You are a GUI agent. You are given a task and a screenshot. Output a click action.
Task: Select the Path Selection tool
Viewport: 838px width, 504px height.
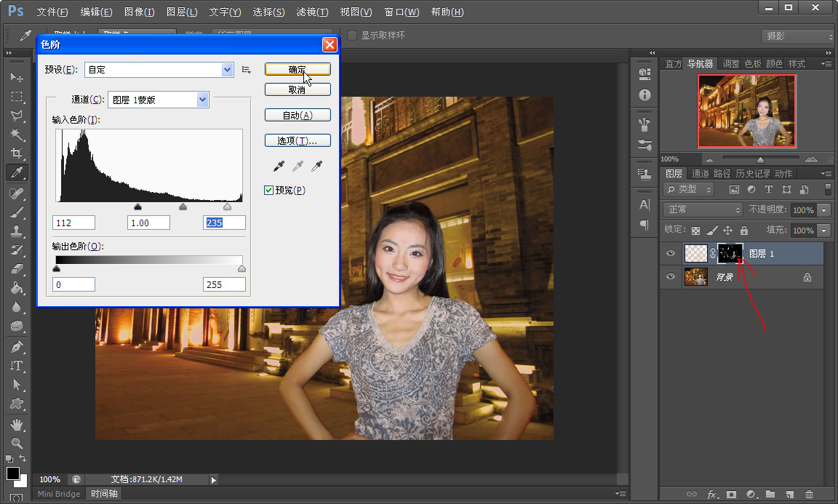(17, 385)
